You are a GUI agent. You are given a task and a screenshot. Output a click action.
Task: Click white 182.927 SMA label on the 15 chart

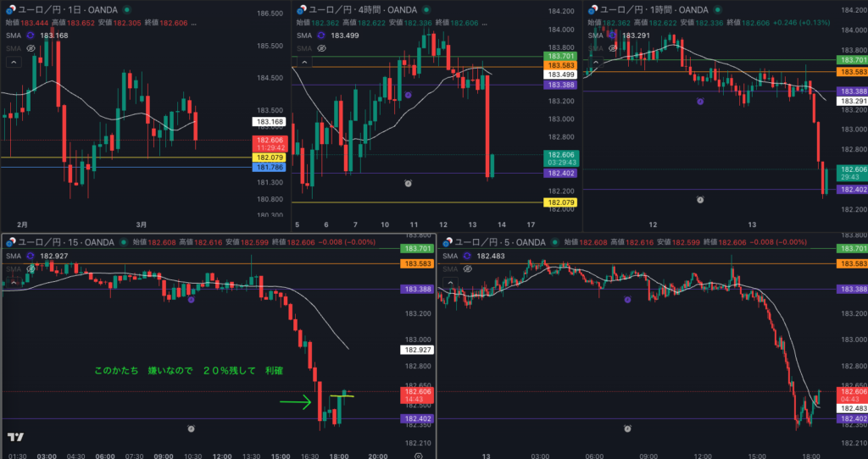point(417,350)
